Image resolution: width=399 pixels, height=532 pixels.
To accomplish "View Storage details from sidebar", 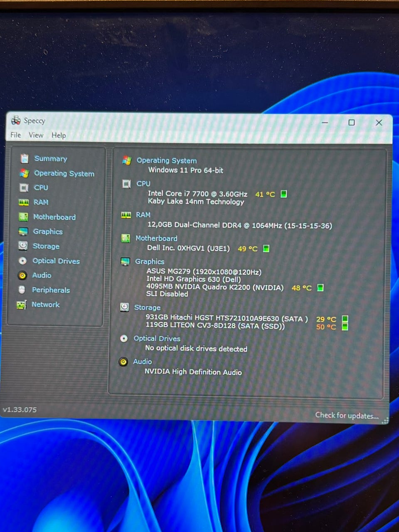I will [46, 246].
